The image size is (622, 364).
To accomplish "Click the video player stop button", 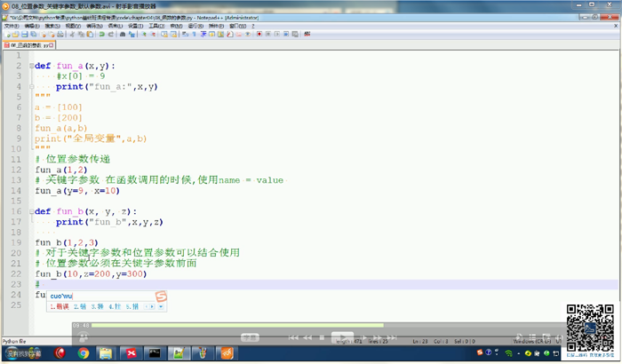I will pyautogui.click(x=321, y=338).
